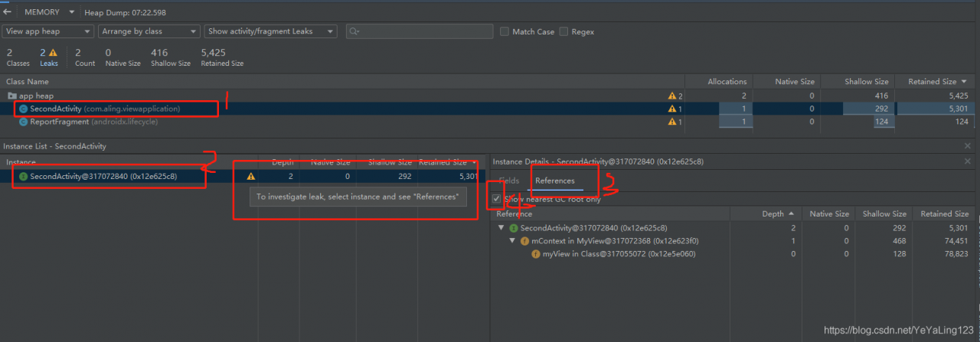Sort references by Retained Size column
The width and height of the screenshot is (980, 342).
[x=943, y=214]
